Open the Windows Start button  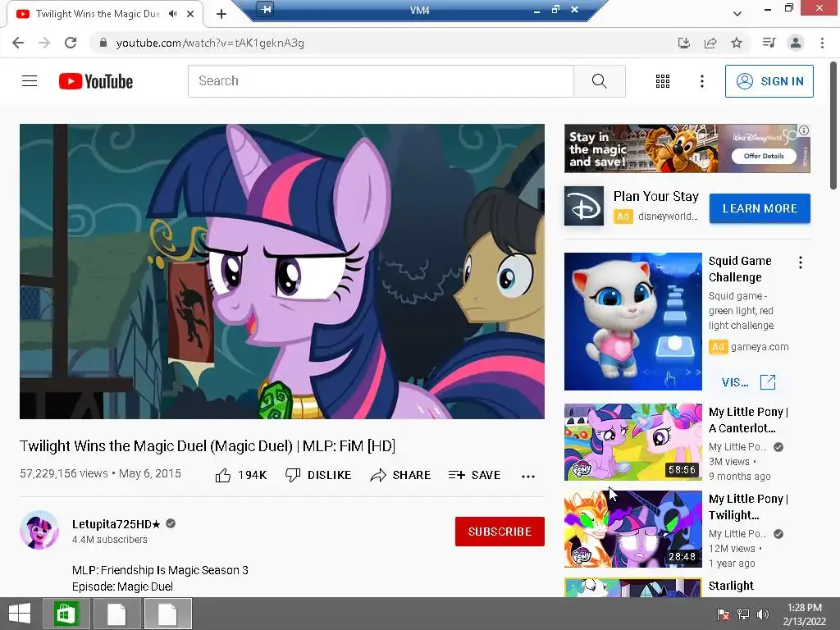pyautogui.click(x=20, y=614)
